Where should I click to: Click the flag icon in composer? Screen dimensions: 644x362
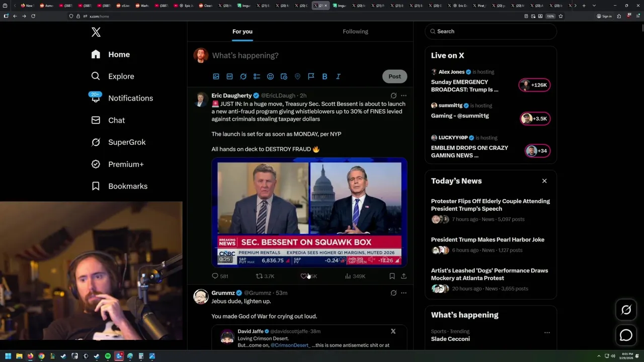coord(311,76)
